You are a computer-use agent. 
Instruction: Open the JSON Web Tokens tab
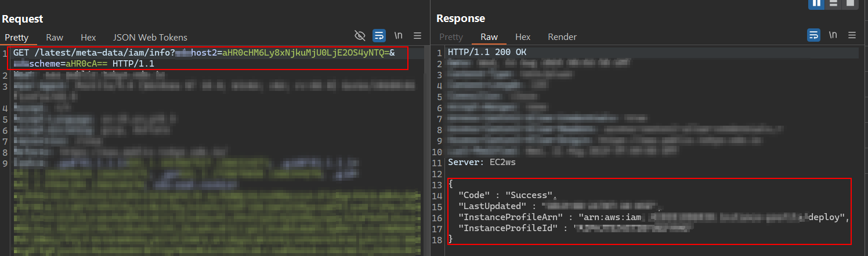[x=150, y=37]
